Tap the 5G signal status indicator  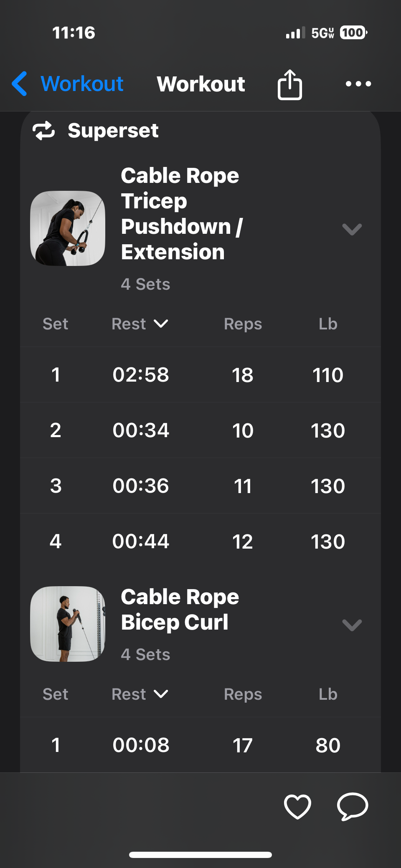pyautogui.click(x=322, y=33)
